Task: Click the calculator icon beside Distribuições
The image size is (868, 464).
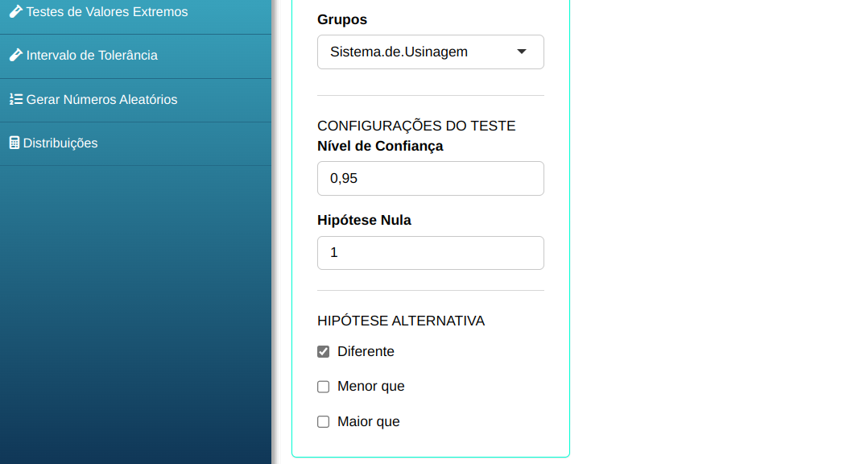Action: click(x=14, y=143)
